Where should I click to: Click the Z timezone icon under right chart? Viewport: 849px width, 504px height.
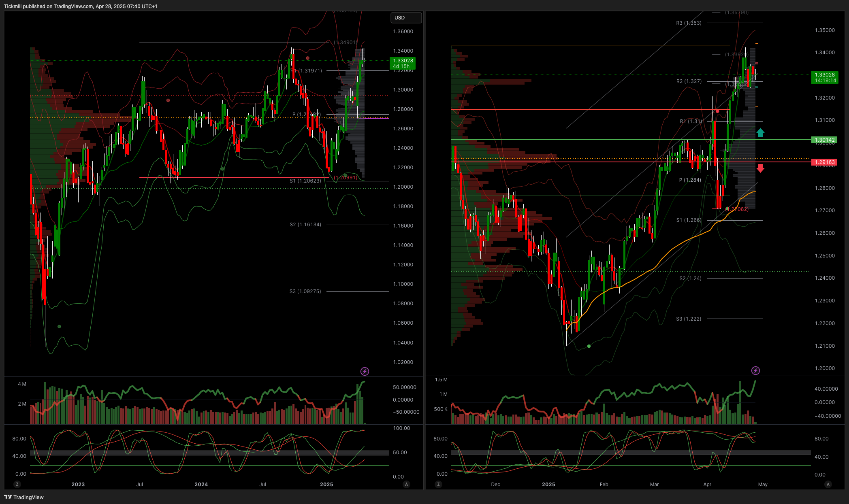(x=438, y=484)
